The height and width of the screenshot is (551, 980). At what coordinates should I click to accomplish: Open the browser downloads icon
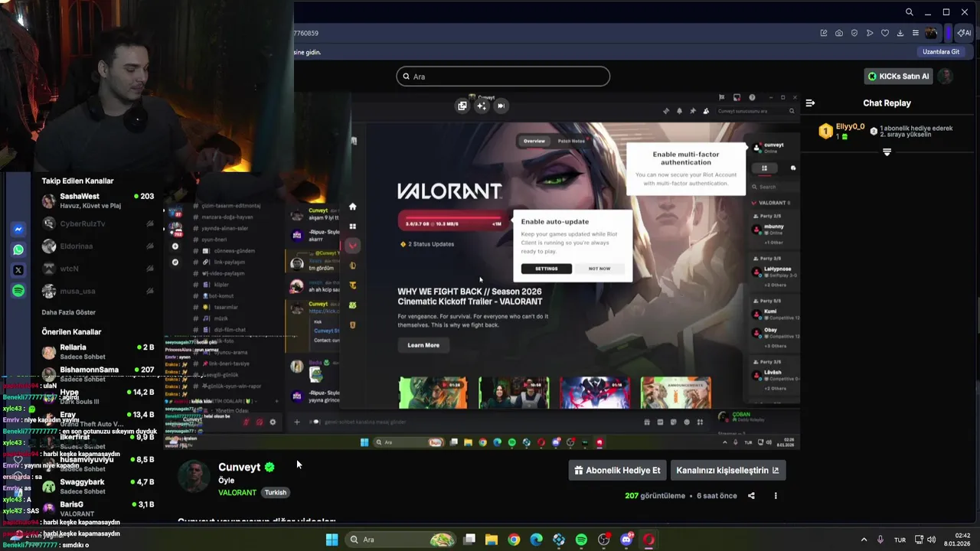pyautogui.click(x=900, y=33)
